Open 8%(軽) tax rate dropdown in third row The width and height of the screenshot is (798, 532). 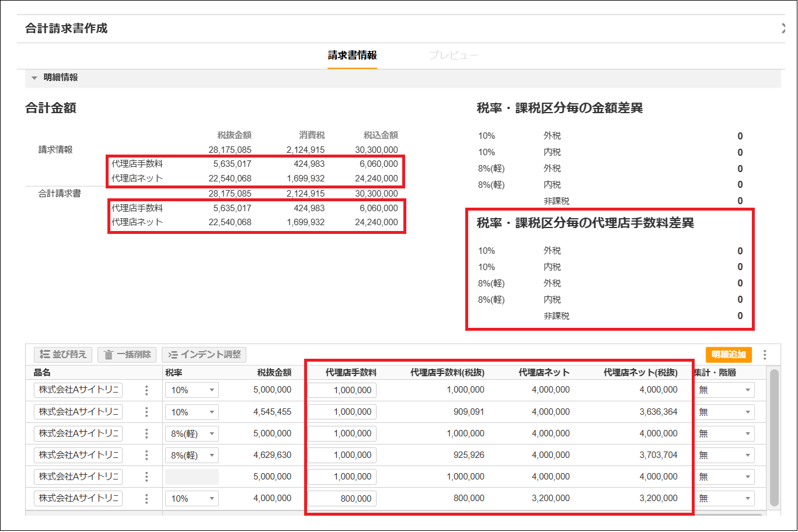coord(191,434)
